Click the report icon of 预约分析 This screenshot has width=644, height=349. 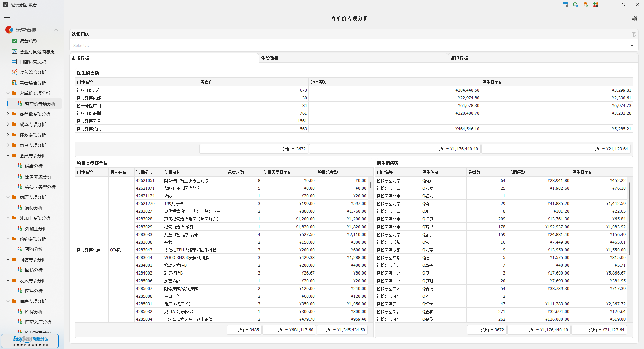(x=20, y=249)
